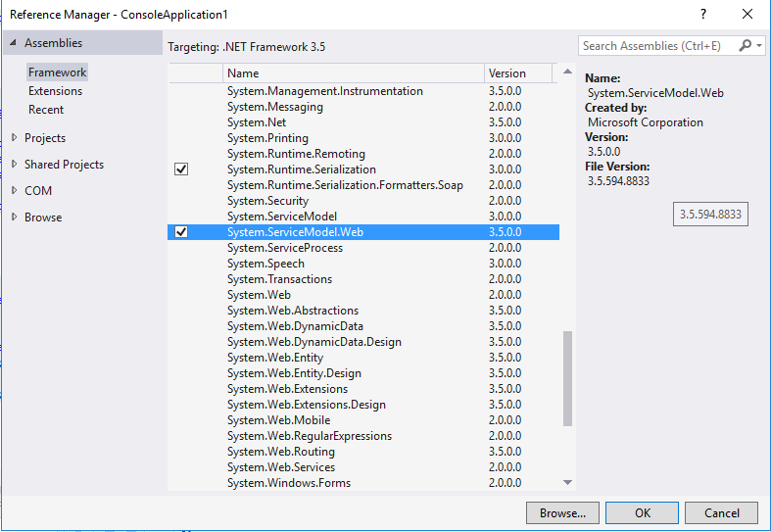Select the Recent category
The image size is (771, 532).
(x=46, y=110)
